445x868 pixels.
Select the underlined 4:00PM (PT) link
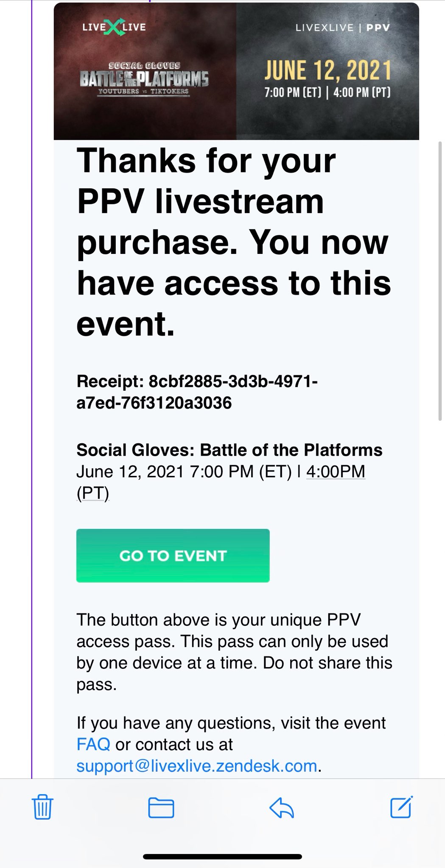pyautogui.click(x=335, y=470)
